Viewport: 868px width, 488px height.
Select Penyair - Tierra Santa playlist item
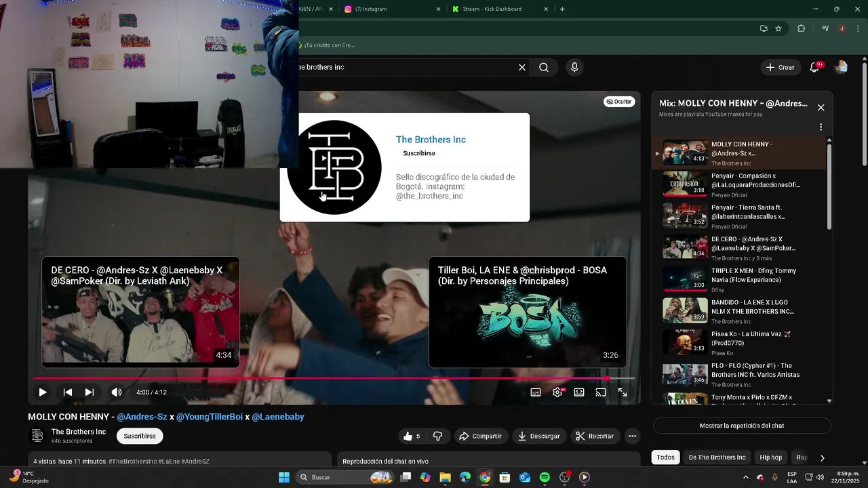coord(739,216)
